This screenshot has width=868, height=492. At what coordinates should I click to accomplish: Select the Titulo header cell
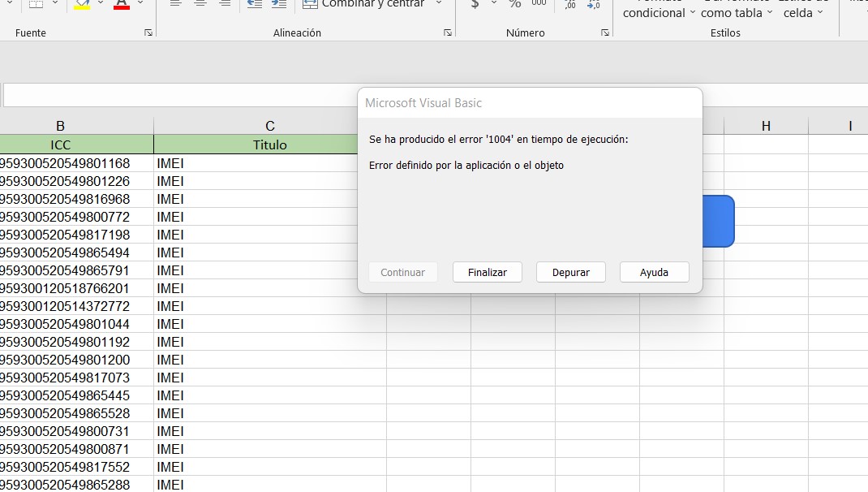pos(256,145)
